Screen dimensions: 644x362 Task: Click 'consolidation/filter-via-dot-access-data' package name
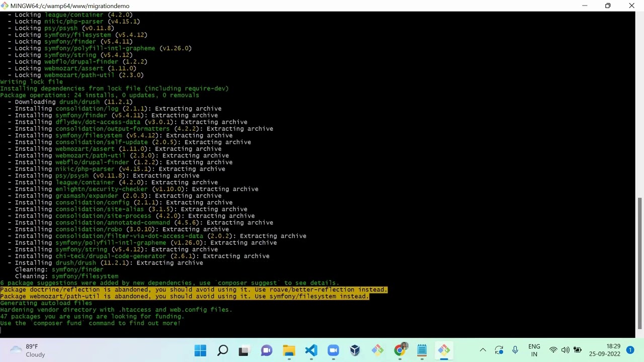(129, 236)
